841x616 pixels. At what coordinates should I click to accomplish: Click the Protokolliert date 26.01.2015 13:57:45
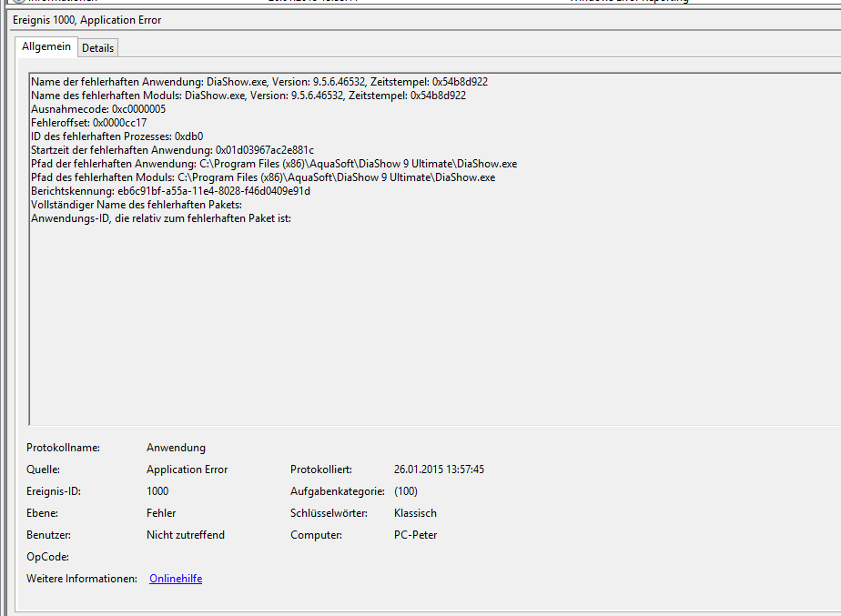click(x=439, y=470)
